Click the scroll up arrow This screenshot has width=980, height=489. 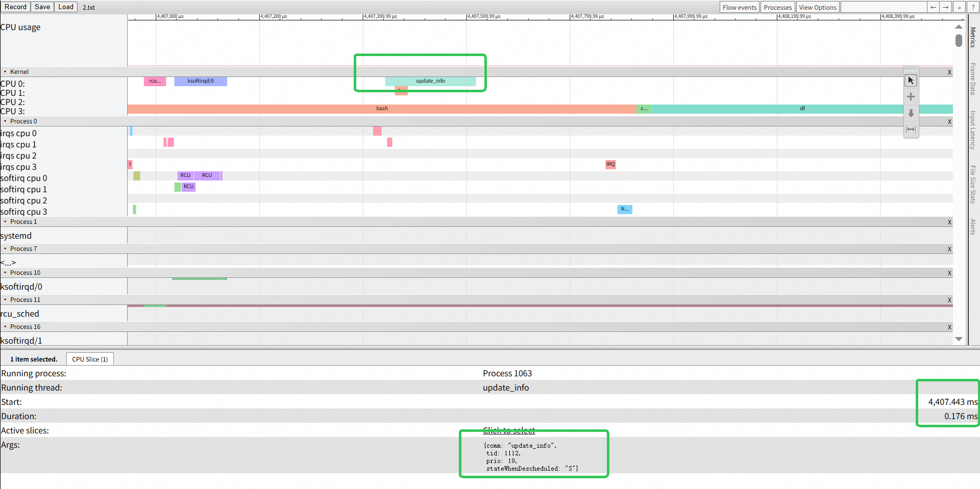(x=959, y=27)
